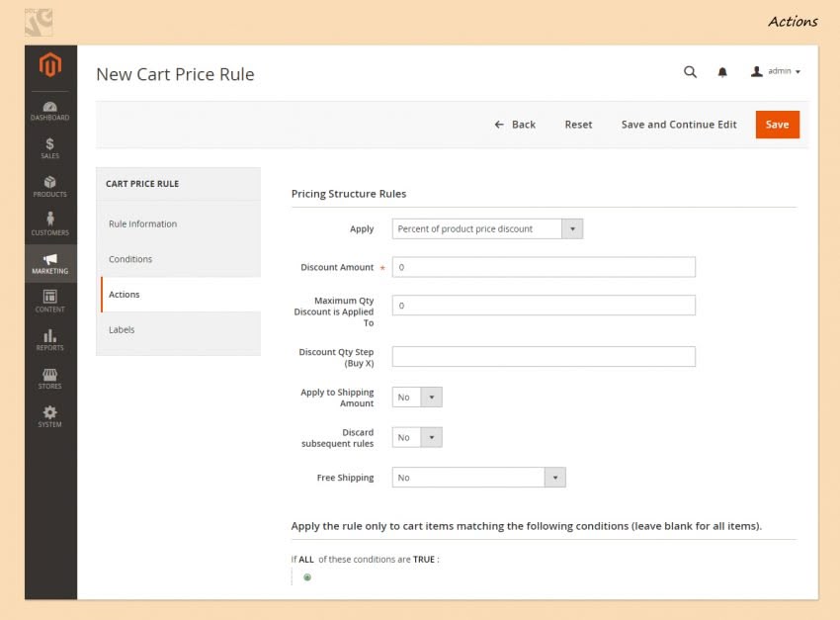Screen dimensions: 840x620
Task: Click the Magento logo icon
Action: click(x=49, y=65)
